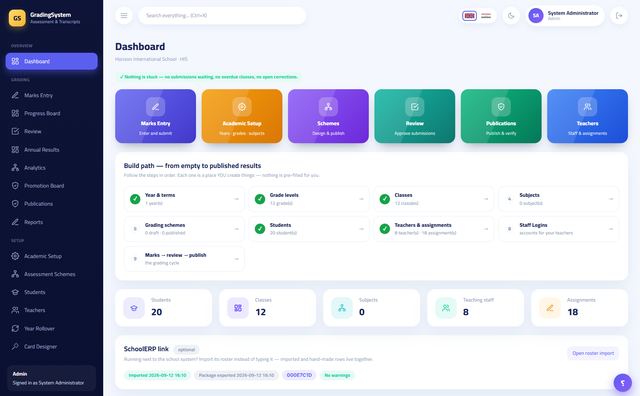640x396 pixels.
Task: Click the search everything field
Action: (222, 16)
